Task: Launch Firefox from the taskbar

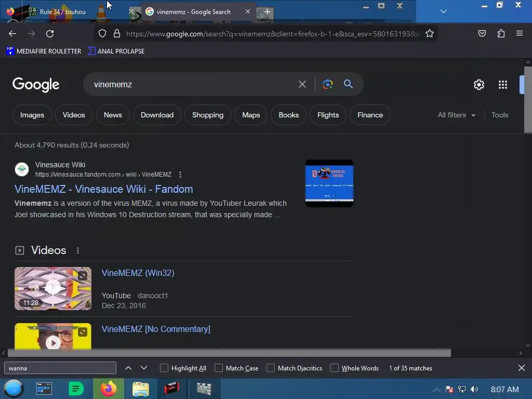Action: click(108, 389)
